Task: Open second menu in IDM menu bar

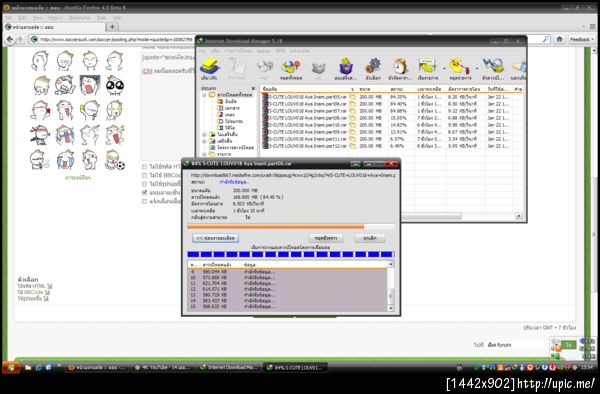Action: 215,50
